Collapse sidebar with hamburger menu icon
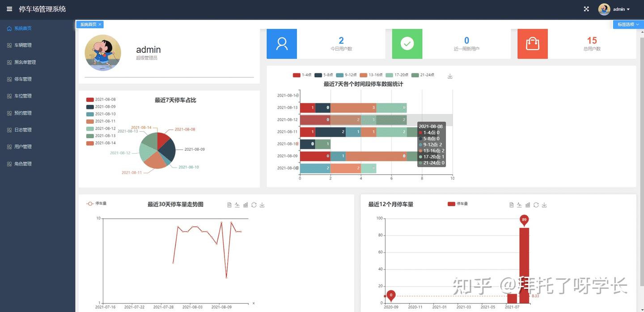This screenshot has width=644, height=312. tap(9, 9)
